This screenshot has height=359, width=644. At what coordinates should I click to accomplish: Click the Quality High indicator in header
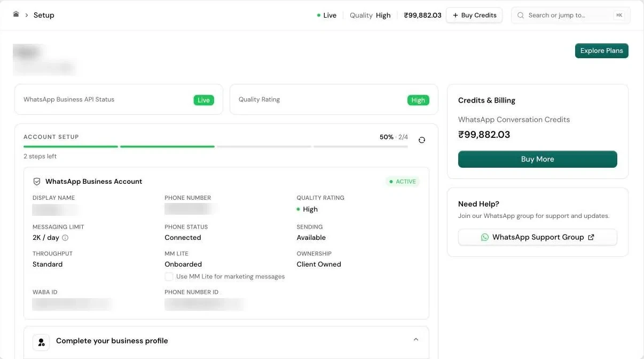tap(370, 15)
